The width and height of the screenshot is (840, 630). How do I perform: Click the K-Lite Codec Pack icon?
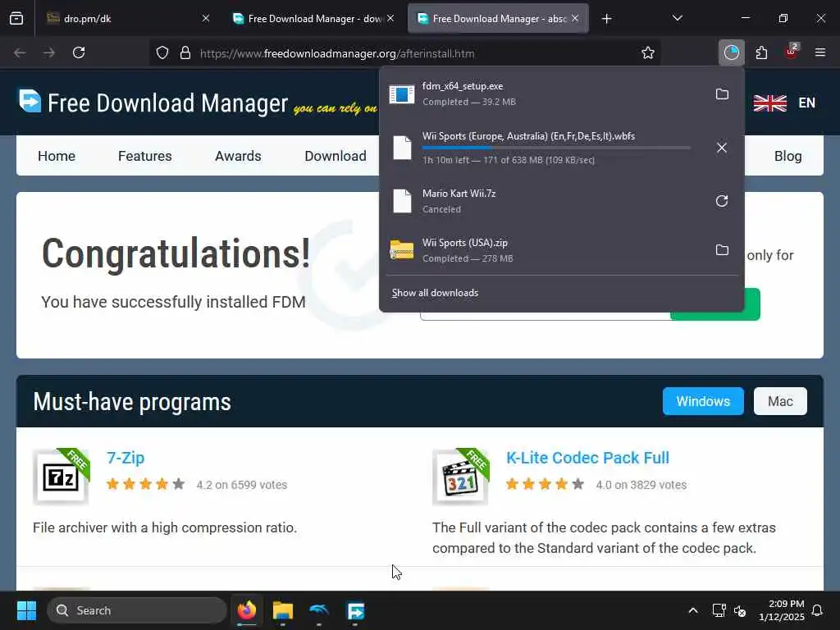click(461, 477)
